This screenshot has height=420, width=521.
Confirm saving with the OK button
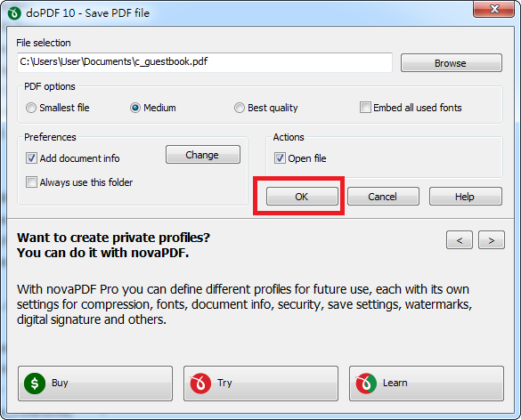tap(302, 197)
